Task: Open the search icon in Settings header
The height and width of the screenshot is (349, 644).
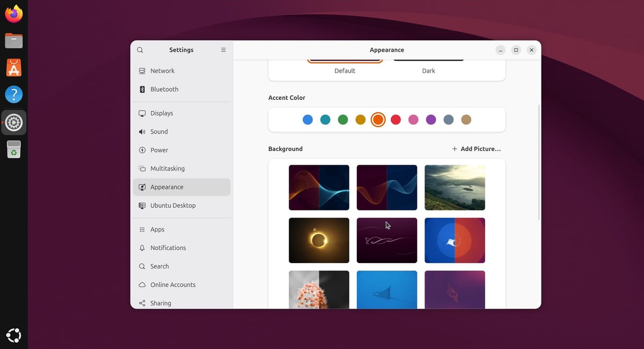Action: tap(140, 50)
